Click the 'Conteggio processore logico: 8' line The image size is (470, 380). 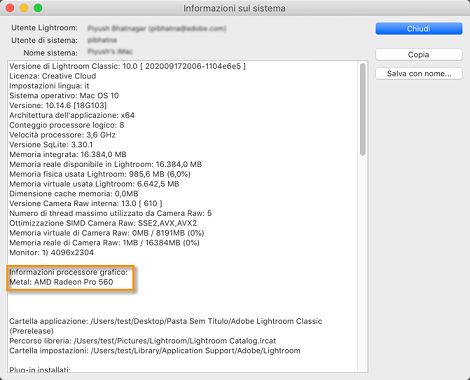pyautogui.click(x=67, y=125)
